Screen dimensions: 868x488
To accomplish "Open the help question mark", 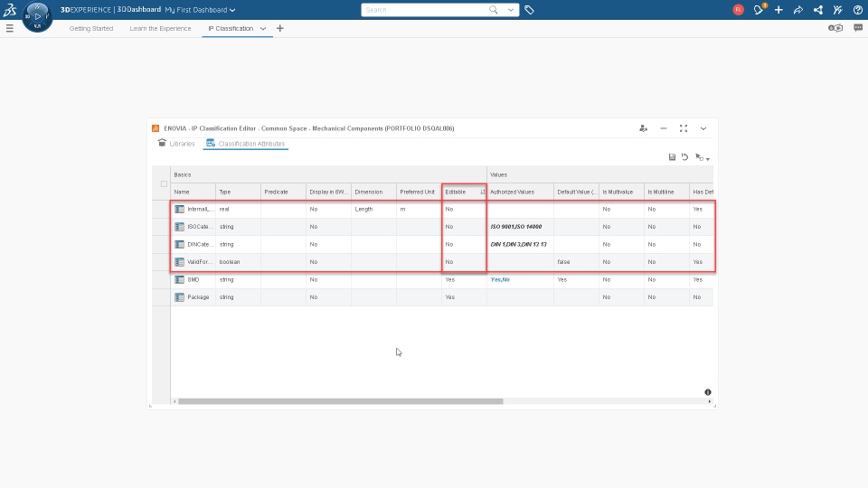I will [857, 9].
